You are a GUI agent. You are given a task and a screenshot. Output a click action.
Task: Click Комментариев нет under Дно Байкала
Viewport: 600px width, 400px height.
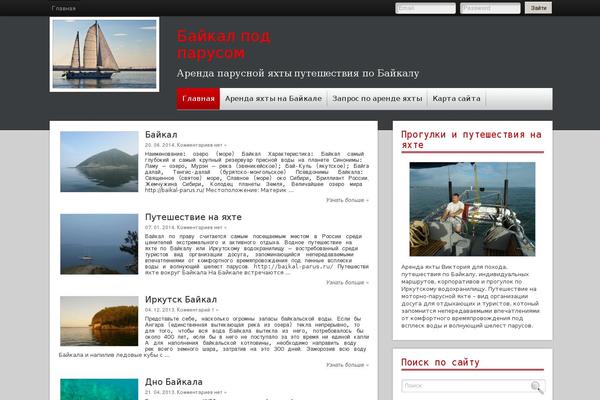tap(202, 392)
